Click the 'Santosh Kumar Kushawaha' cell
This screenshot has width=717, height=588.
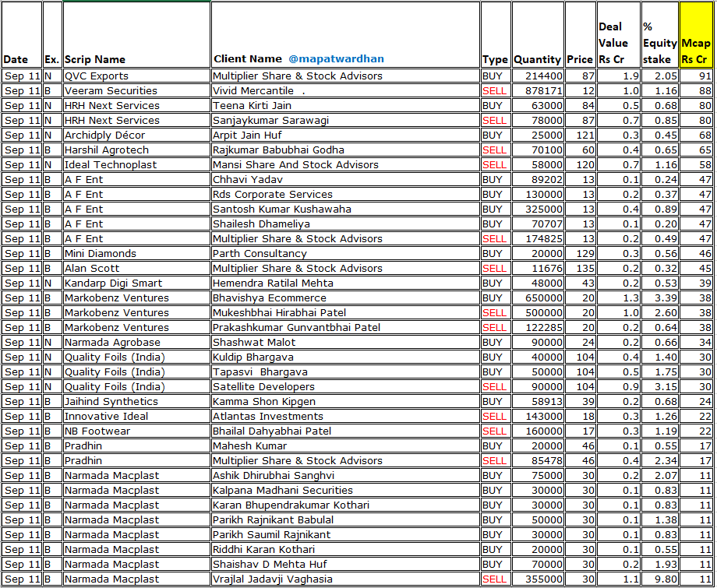345,209
